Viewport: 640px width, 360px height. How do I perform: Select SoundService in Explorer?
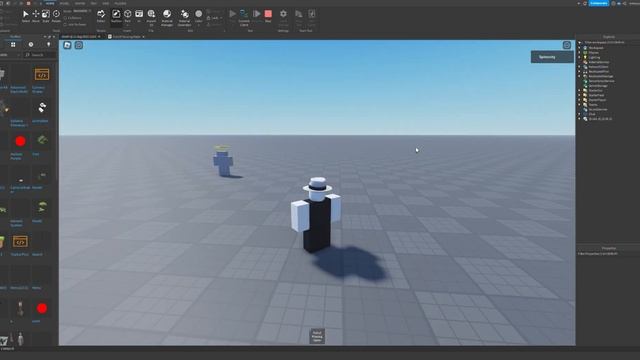598,109
